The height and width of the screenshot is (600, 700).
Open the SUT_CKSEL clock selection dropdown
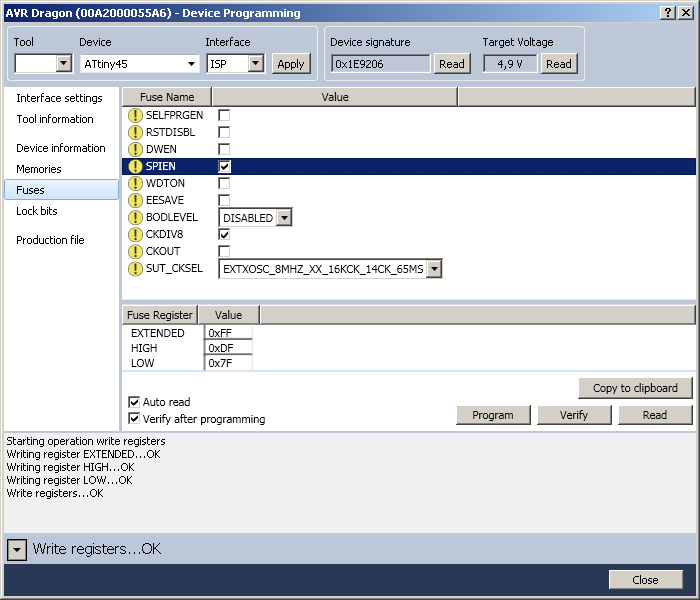tap(434, 269)
